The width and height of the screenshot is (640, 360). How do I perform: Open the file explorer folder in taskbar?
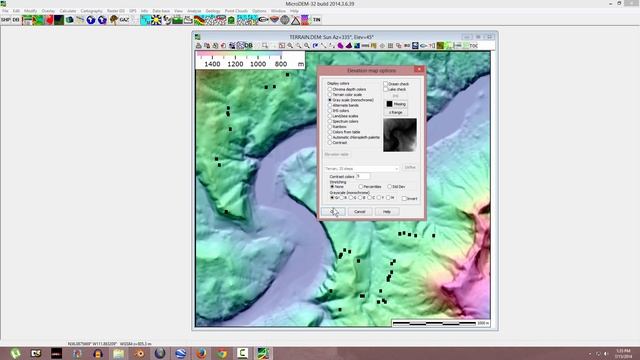[118, 353]
